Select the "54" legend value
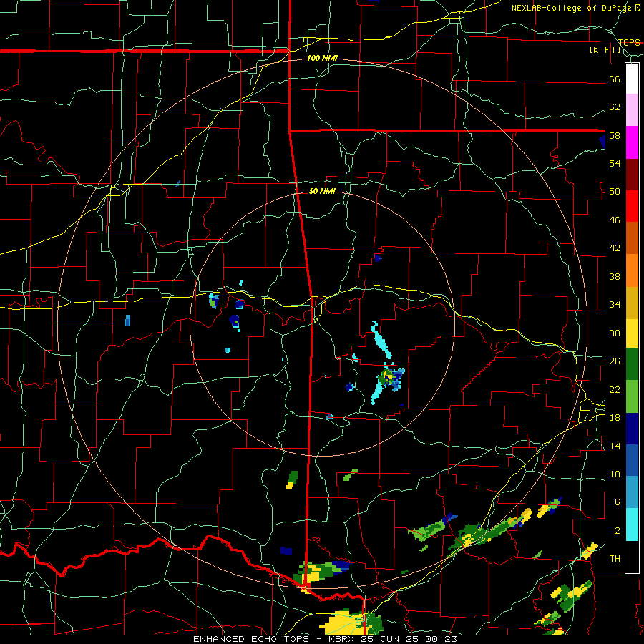Viewport: 644px width, 644px height. click(x=615, y=163)
